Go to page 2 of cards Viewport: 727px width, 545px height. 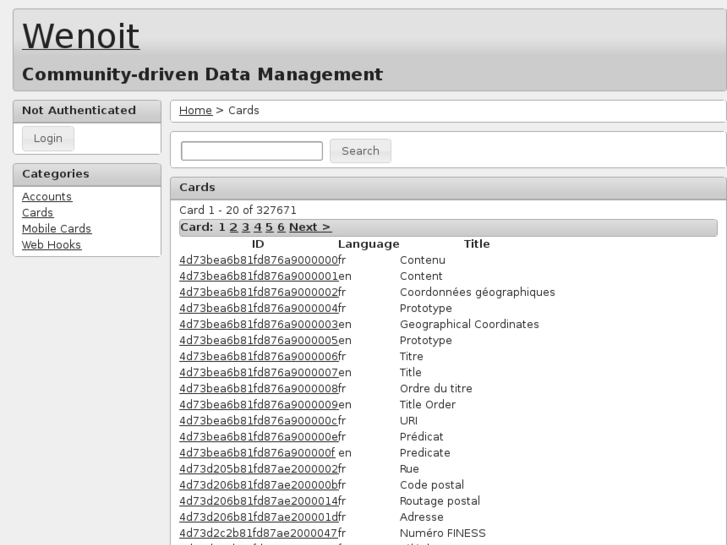coord(233,228)
